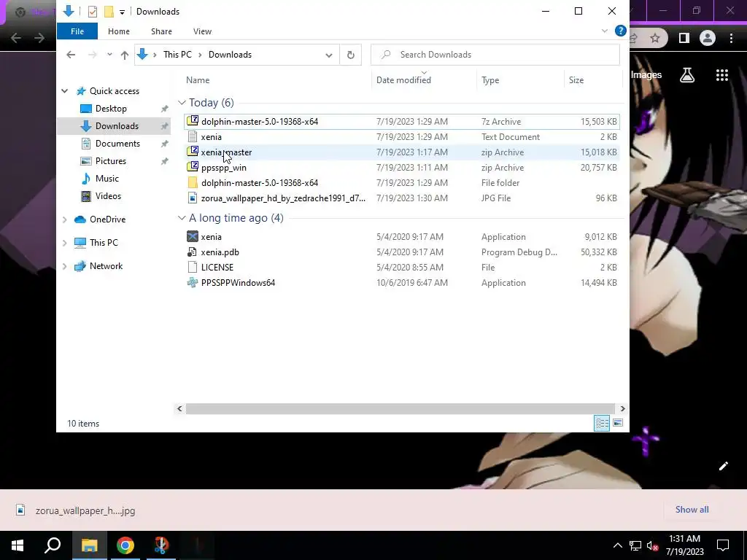Expand the Network tree node
Viewport: 747px width, 560px height.
[x=65, y=266]
